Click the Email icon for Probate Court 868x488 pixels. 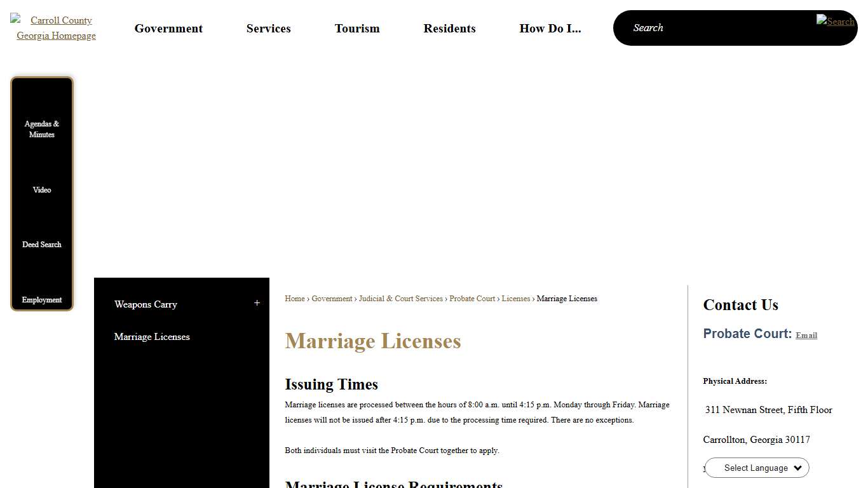(x=806, y=335)
